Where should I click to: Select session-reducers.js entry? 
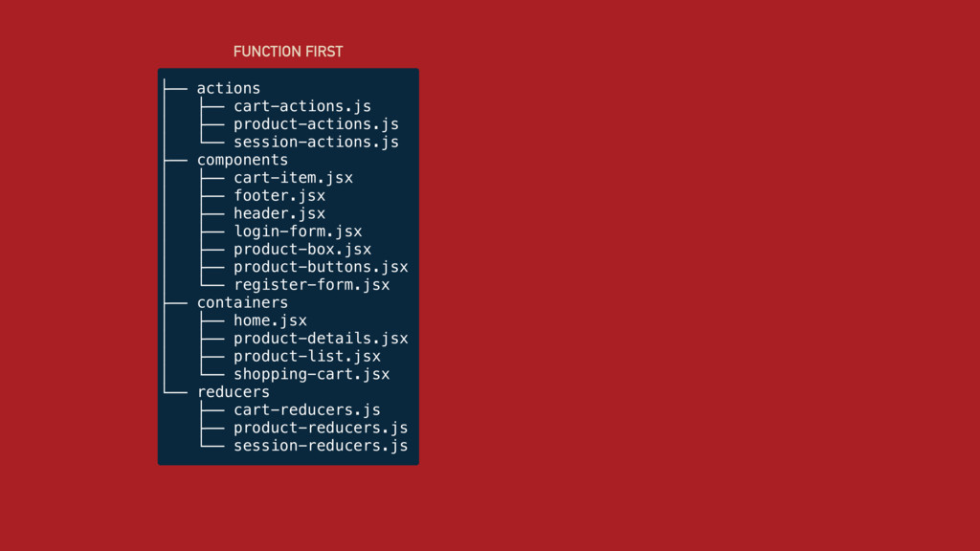coord(321,446)
